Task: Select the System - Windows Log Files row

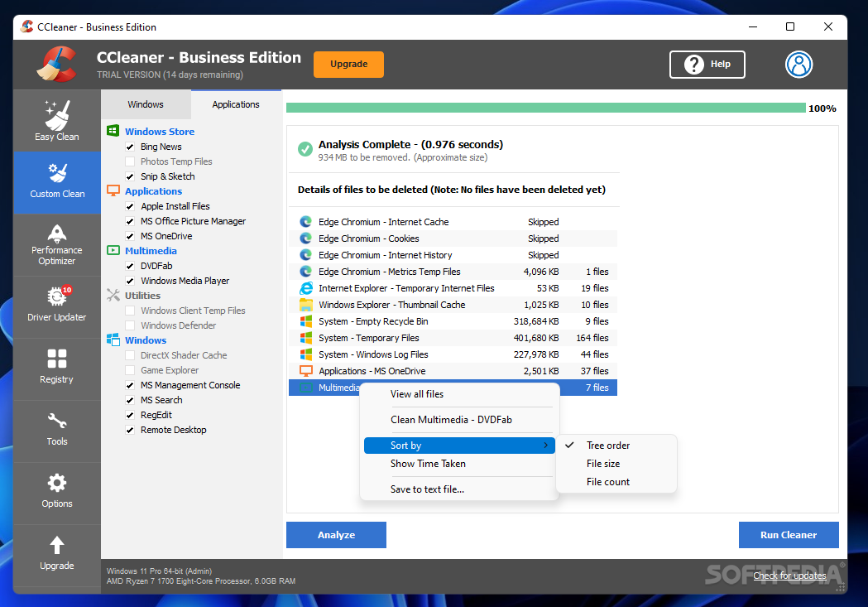Action: pyautogui.click(x=453, y=354)
